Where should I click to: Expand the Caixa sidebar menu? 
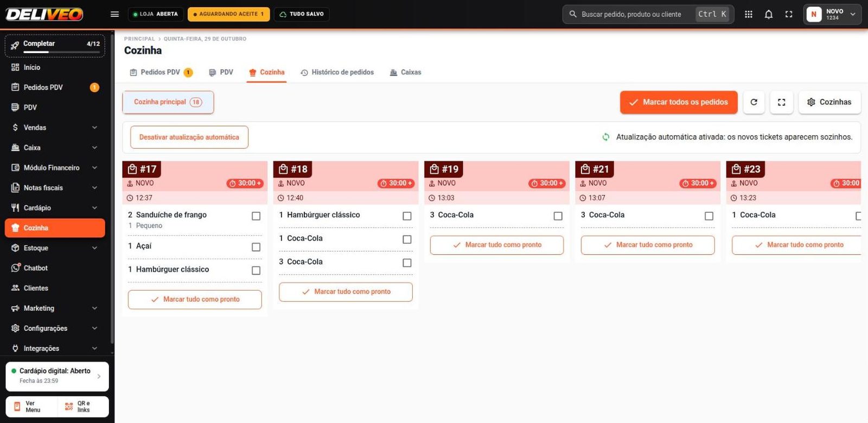pos(55,148)
